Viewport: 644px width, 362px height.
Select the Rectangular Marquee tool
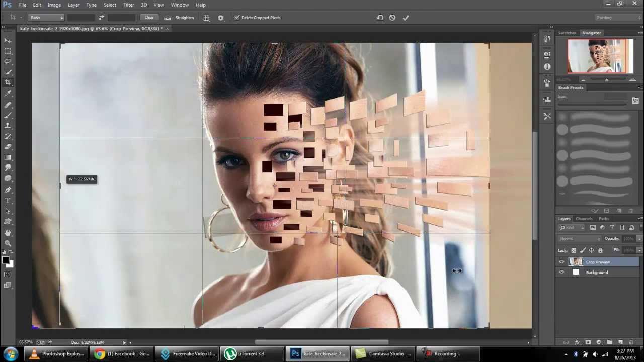pyautogui.click(x=8, y=51)
